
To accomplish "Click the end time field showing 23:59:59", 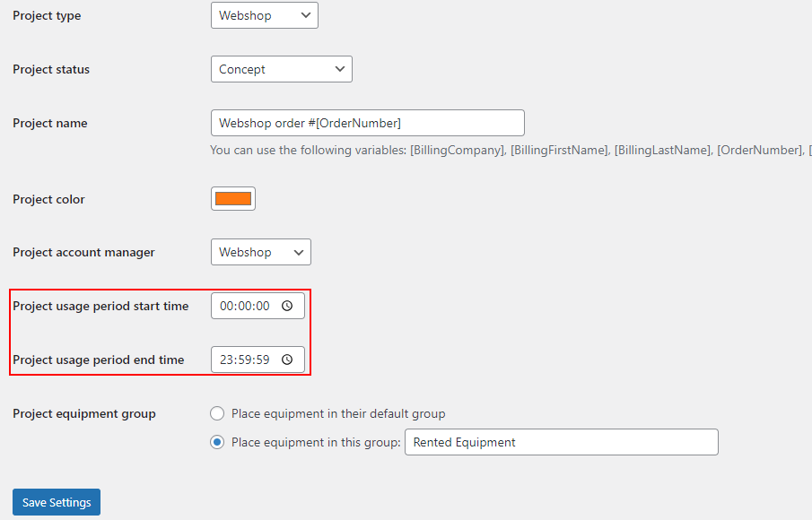I will pyautogui.click(x=258, y=360).
